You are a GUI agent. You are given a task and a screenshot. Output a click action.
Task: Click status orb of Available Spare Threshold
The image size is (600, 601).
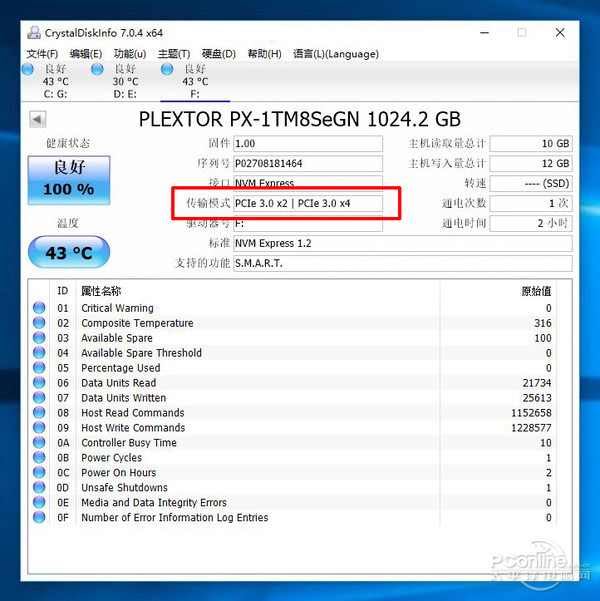coord(39,353)
